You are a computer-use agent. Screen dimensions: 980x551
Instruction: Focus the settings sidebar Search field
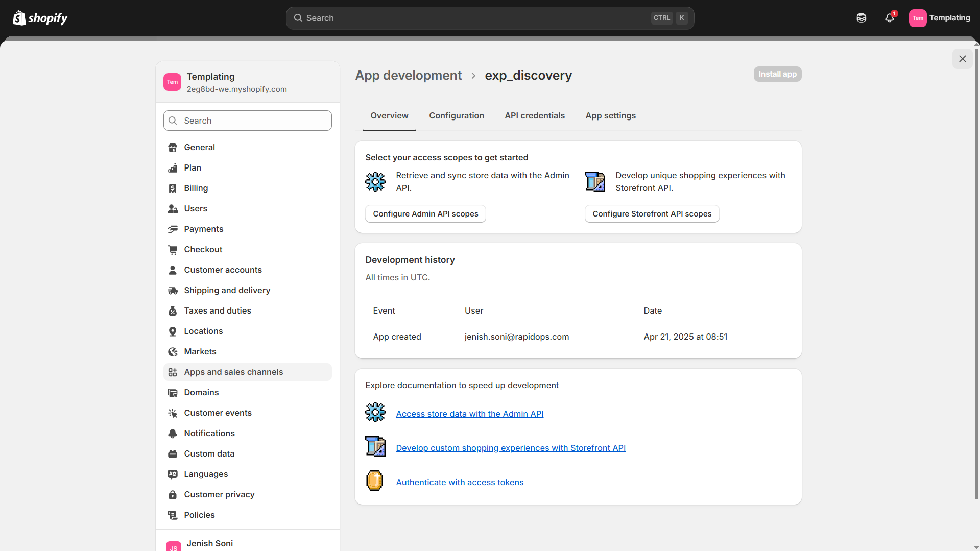point(248,121)
